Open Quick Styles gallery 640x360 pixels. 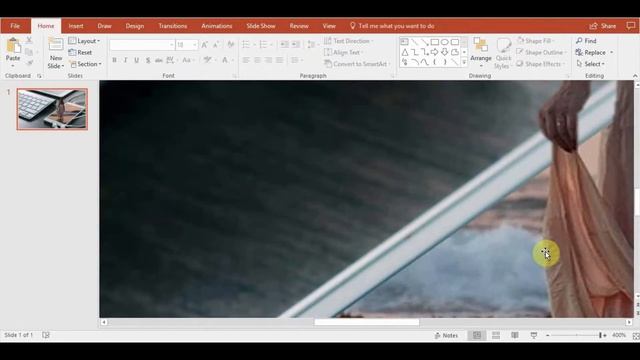click(503, 53)
